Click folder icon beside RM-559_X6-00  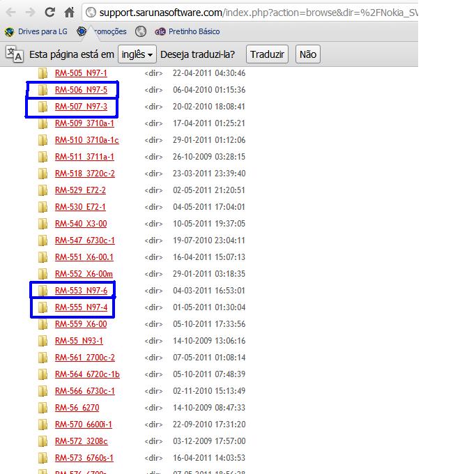(43, 323)
